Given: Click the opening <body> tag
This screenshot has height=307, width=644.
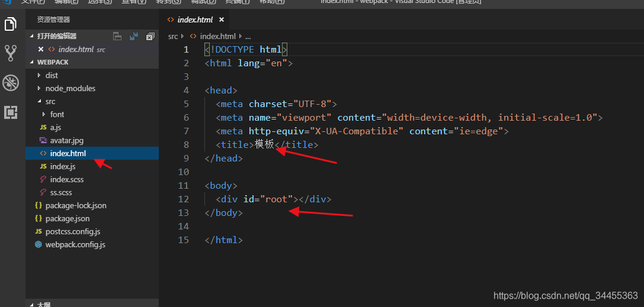Looking at the screenshot, I should [220, 186].
